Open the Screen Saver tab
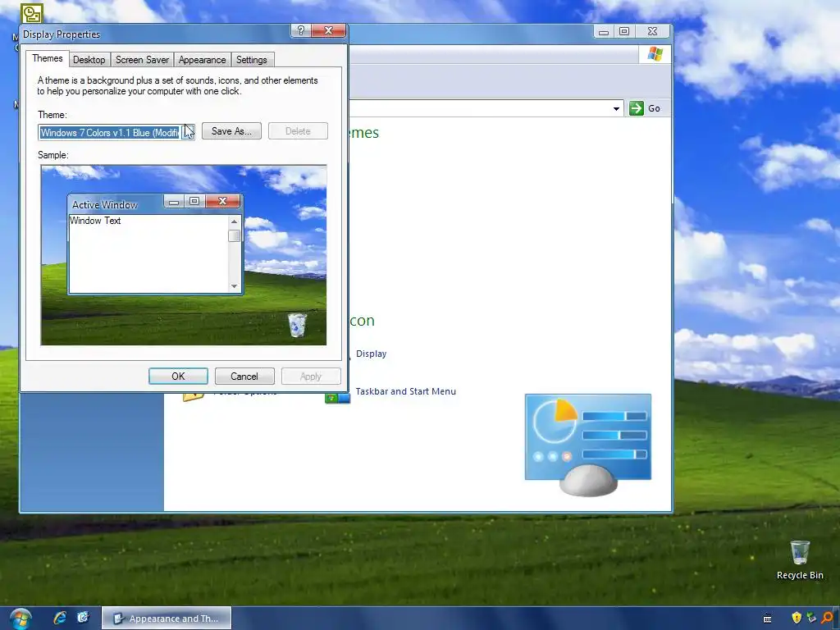Image resolution: width=840 pixels, height=630 pixels. (142, 59)
